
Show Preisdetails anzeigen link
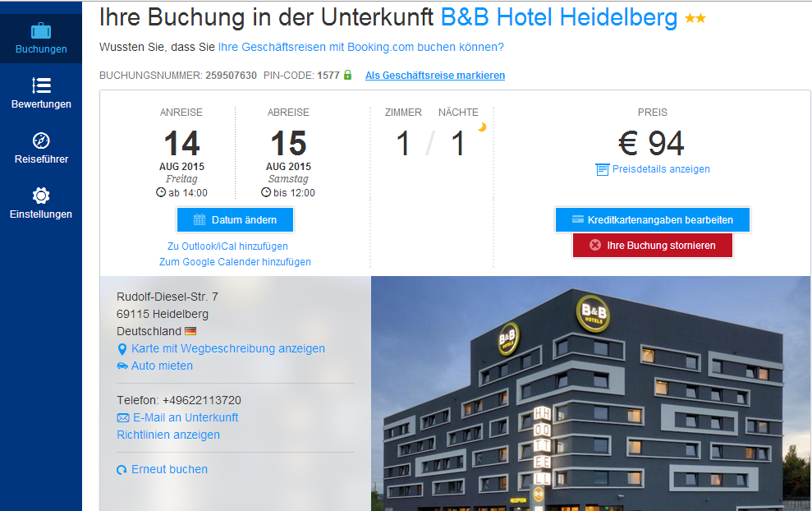[x=661, y=169]
